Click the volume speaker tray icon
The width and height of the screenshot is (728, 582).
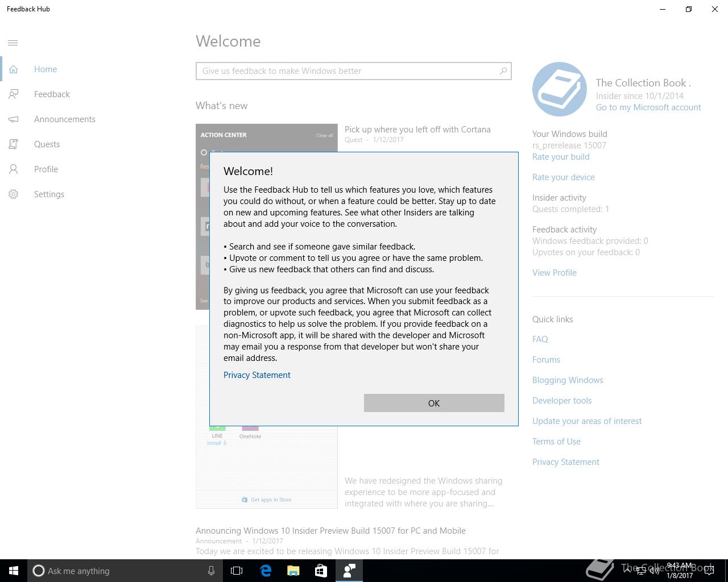pos(655,571)
